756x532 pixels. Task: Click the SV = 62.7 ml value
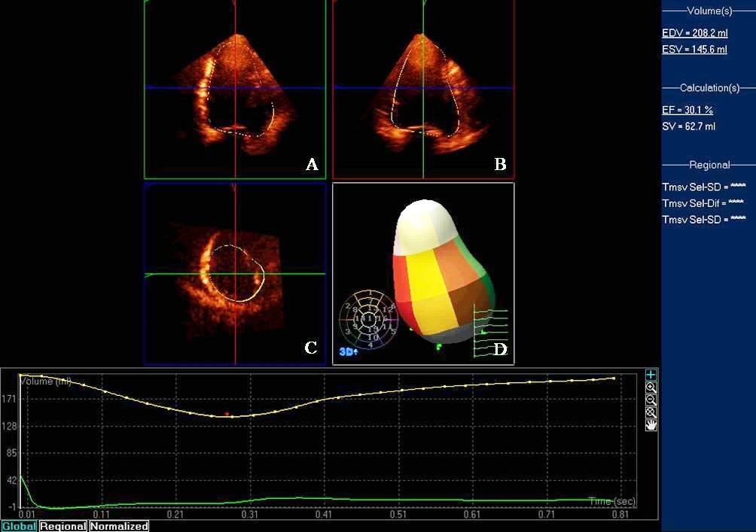pos(688,126)
